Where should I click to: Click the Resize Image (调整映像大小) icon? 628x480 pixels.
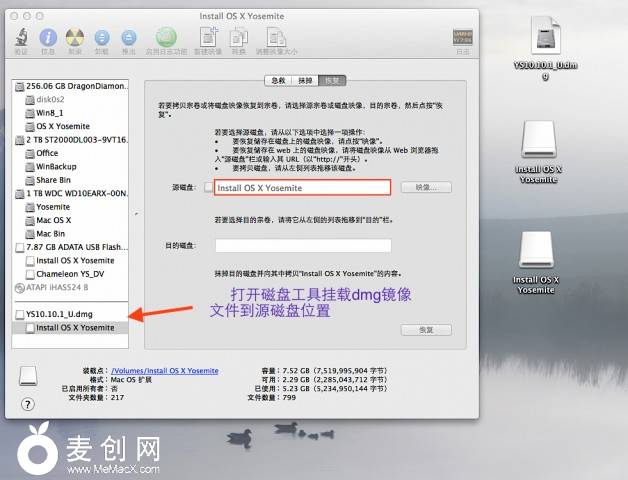[275, 38]
